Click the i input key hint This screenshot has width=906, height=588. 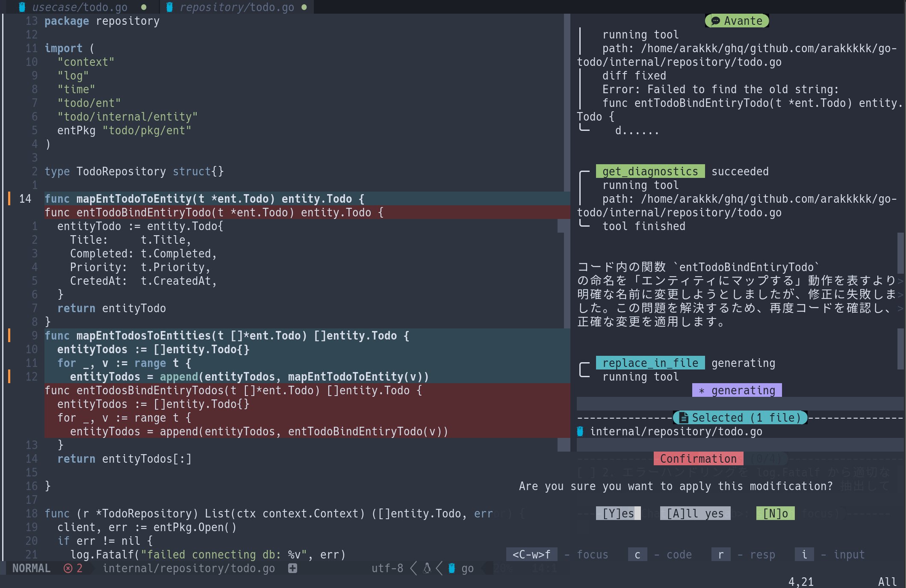(x=804, y=555)
